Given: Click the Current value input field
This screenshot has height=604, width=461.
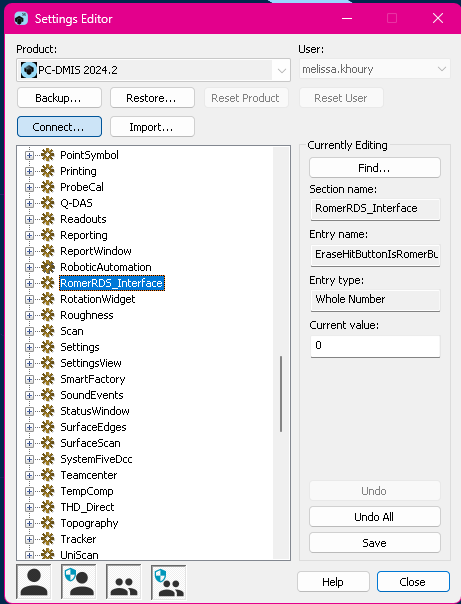Looking at the screenshot, I should click(x=375, y=346).
